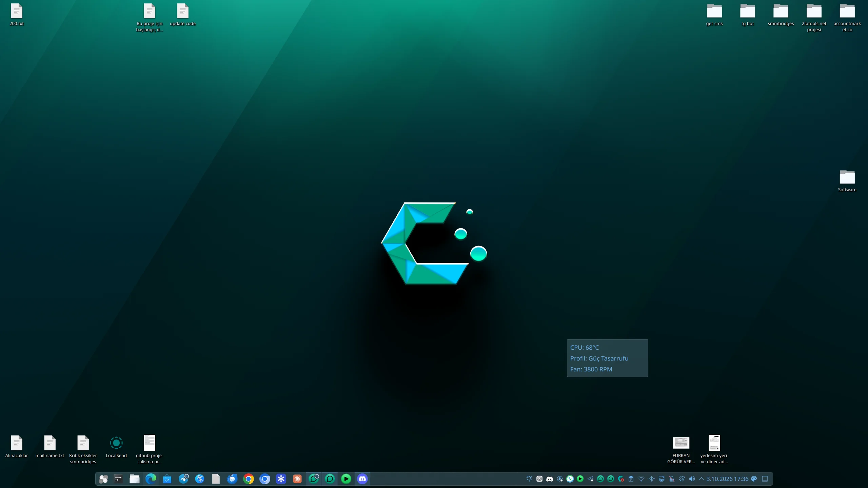This screenshot has width=868, height=488.
Task: Select the update code file on desktop
Action: [183, 15]
